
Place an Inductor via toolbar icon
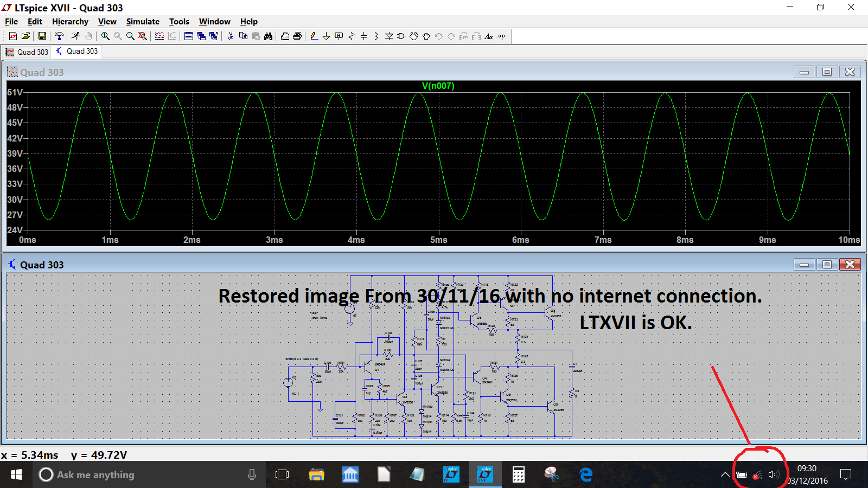click(376, 36)
